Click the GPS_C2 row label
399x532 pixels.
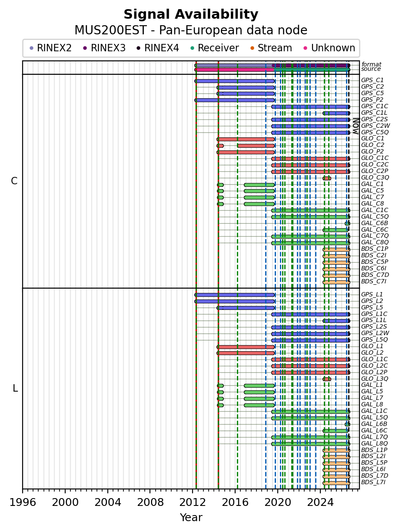tap(372, 87)
